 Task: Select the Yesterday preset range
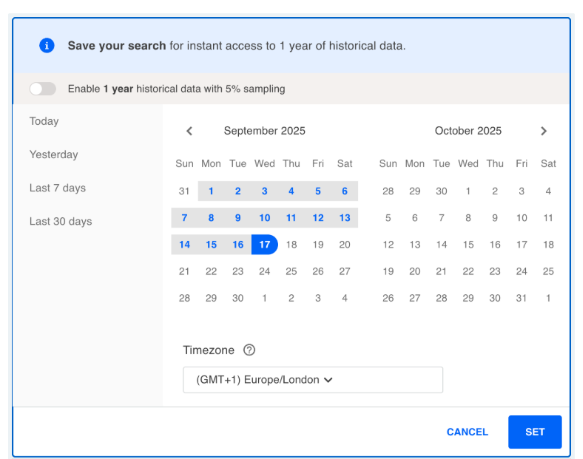click(x=54, y=154)
